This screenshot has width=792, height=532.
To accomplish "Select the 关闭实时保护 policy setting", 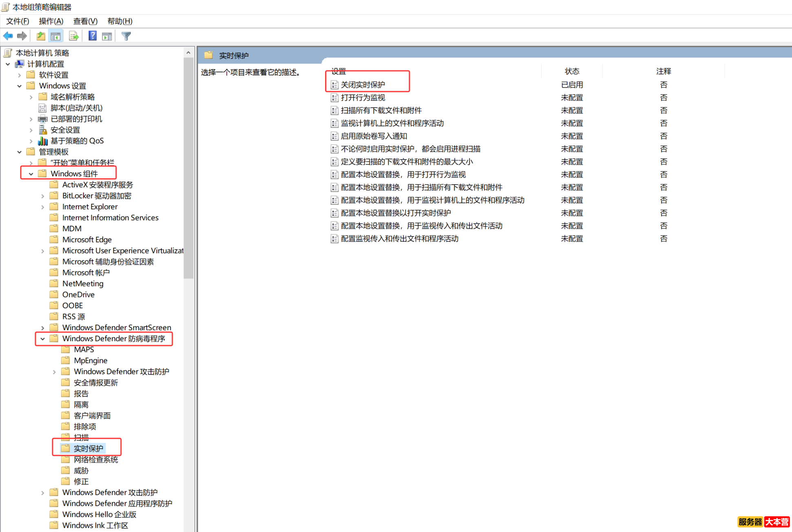I will tap(363, 85).
